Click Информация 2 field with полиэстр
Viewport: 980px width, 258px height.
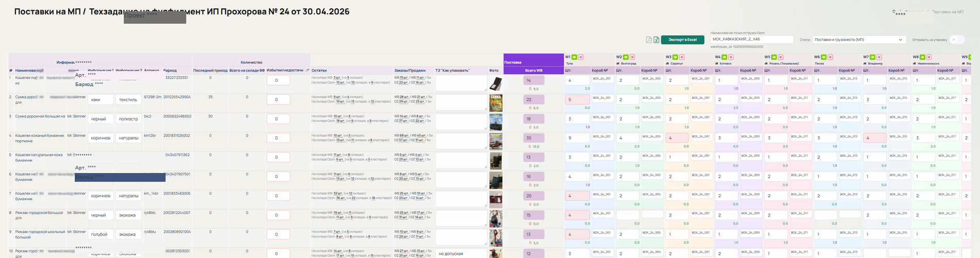coord(128,119)
